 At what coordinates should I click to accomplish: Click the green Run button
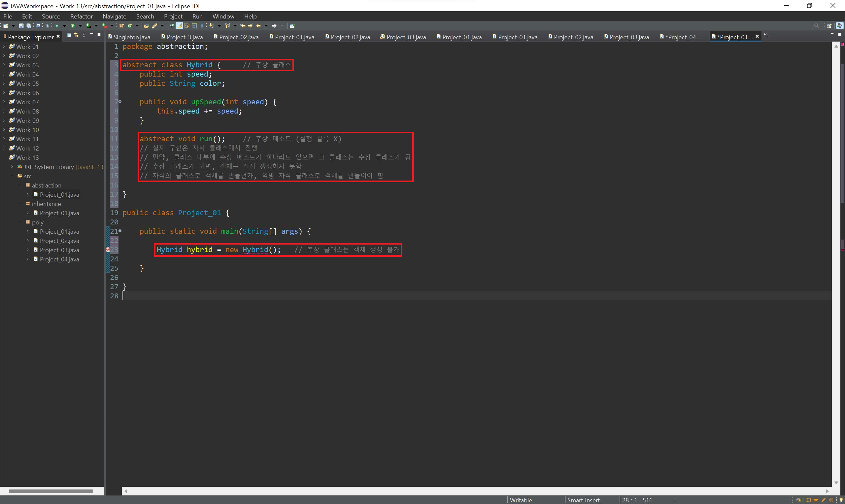(x=72, y=26)
